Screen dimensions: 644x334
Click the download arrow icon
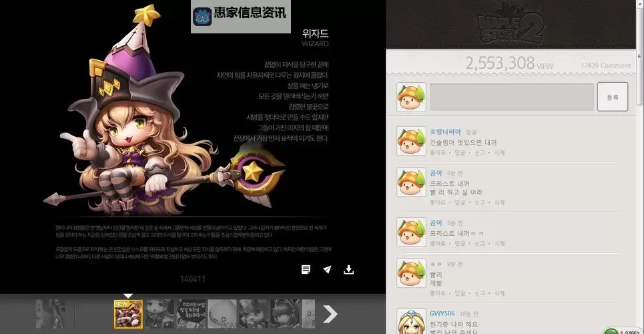click(x=349, y=269)
